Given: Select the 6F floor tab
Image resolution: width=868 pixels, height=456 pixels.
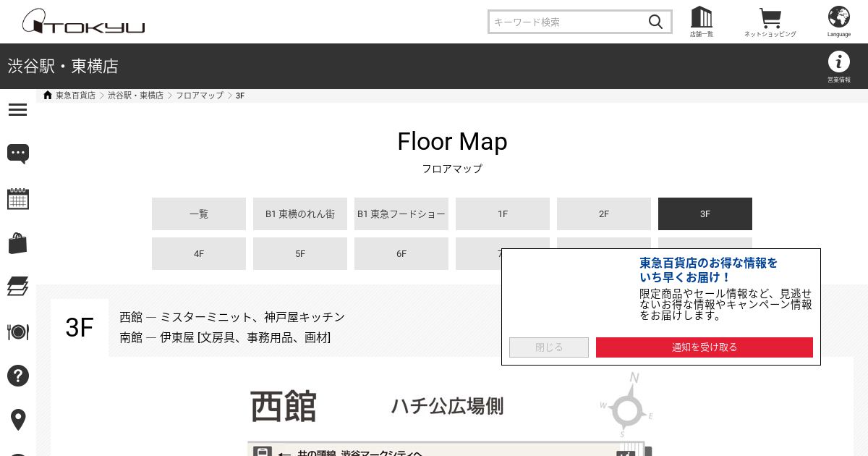Looking at the screenshot, I should (x=401, y=254).
